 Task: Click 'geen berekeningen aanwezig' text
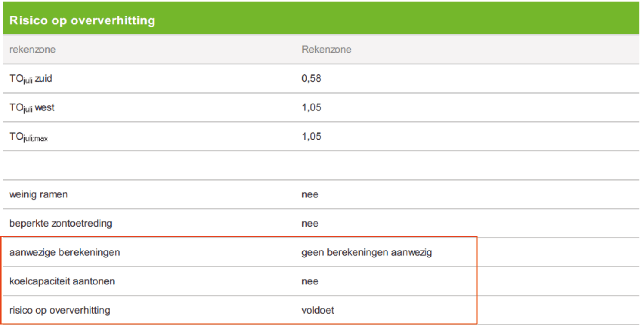click(x=367, y=252)
